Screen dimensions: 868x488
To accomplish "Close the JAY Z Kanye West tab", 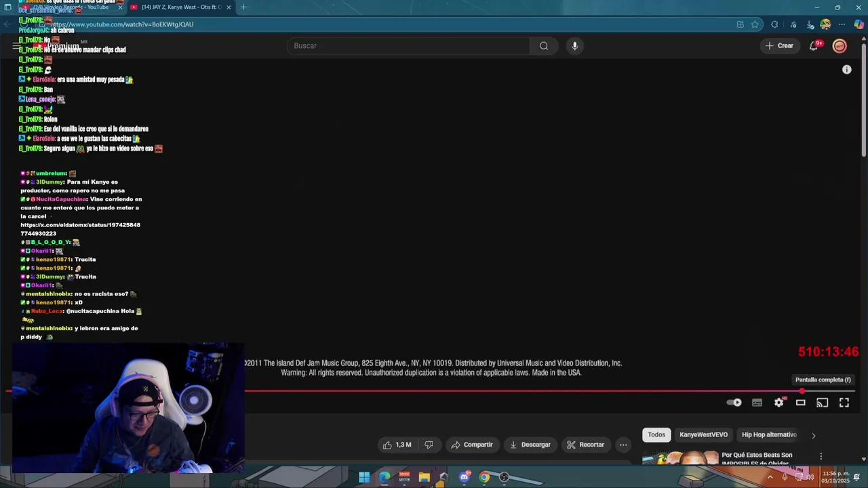I will (x=229, y=7).
